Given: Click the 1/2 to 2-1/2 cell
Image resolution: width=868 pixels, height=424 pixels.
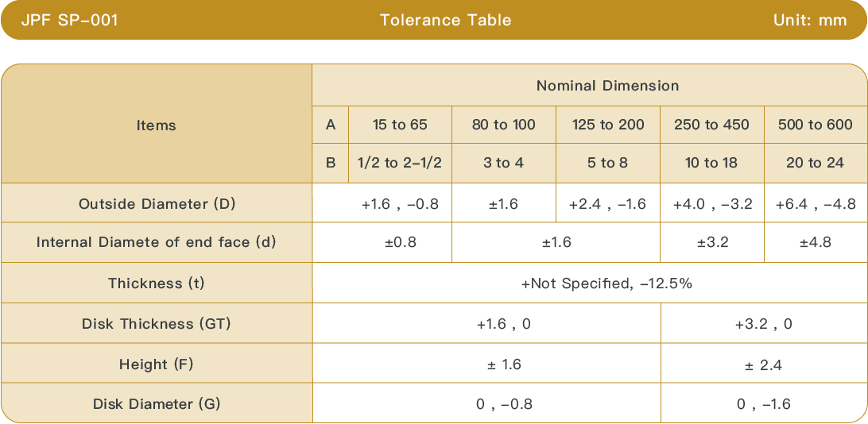Looking at the screenshot, I should [x=400, y=164].
